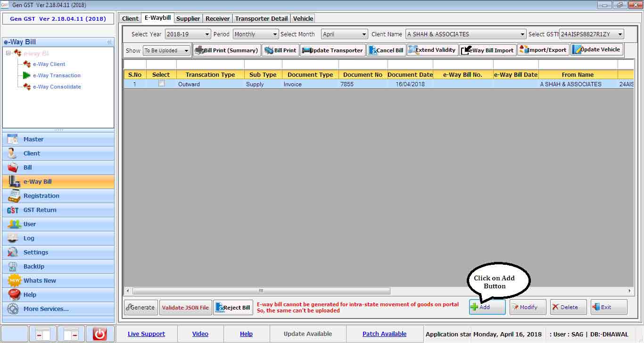Open the Live Support link

146,334
